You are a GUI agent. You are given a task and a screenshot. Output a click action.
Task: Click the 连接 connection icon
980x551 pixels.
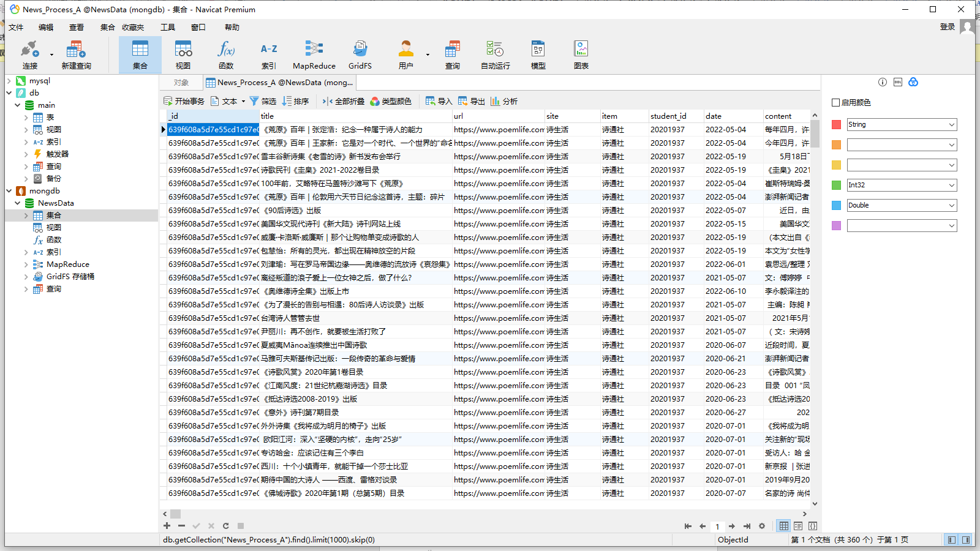[30, 55]
